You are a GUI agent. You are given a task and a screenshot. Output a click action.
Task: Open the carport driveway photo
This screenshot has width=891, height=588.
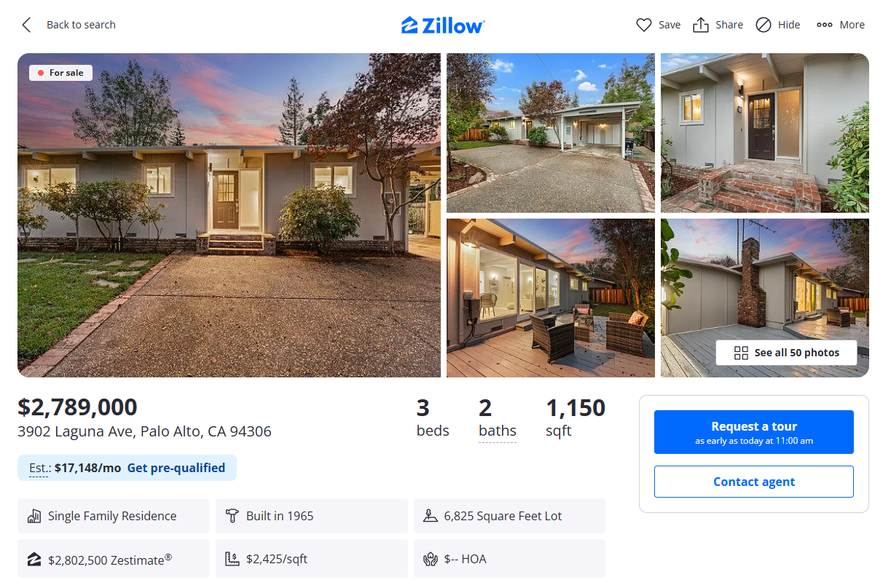click(551, 133)
